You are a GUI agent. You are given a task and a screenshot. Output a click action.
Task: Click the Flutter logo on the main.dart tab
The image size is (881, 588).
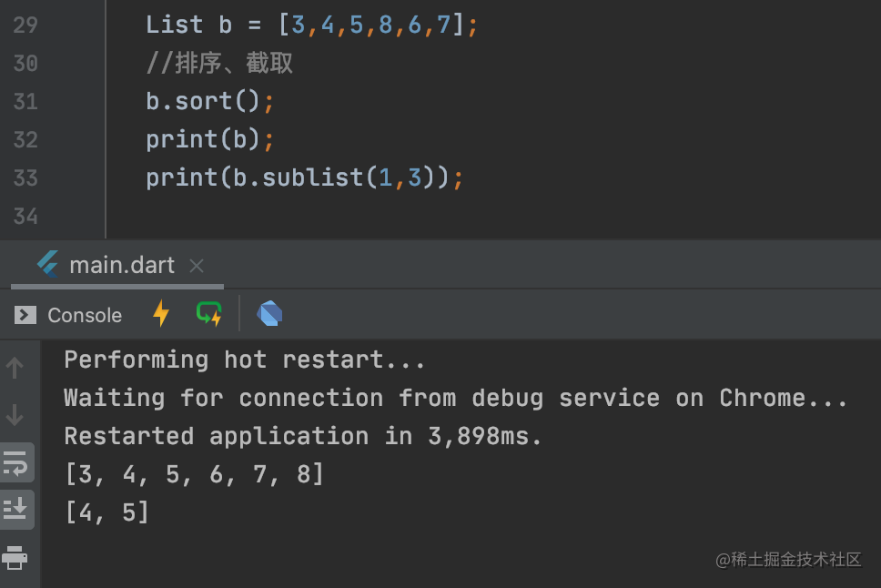[46, 265]
